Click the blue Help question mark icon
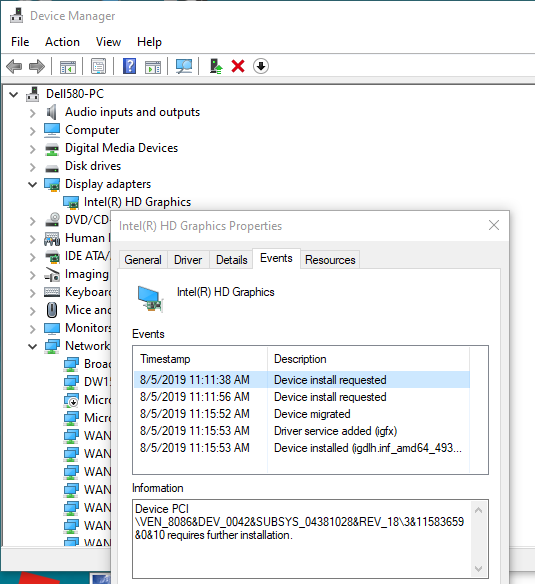 coord(129,67)
